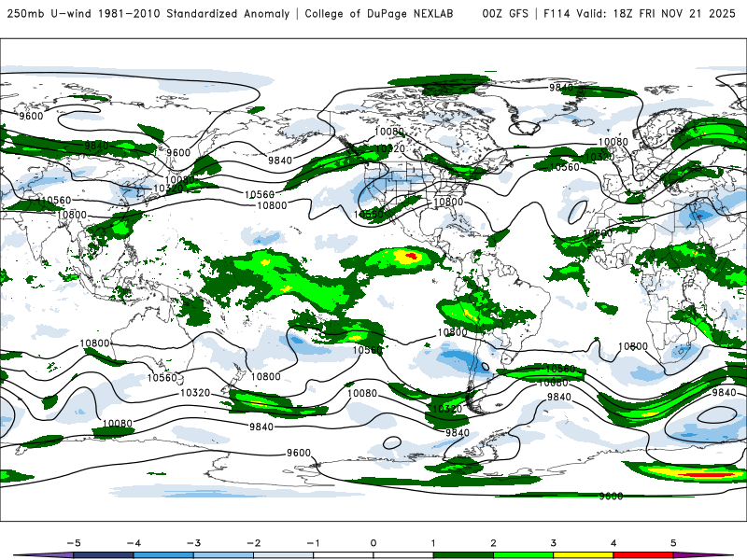Viewport: 747px width, 560px height.
Task: Click the red anomaly maximum west of Central America
Action: (410, 258)
